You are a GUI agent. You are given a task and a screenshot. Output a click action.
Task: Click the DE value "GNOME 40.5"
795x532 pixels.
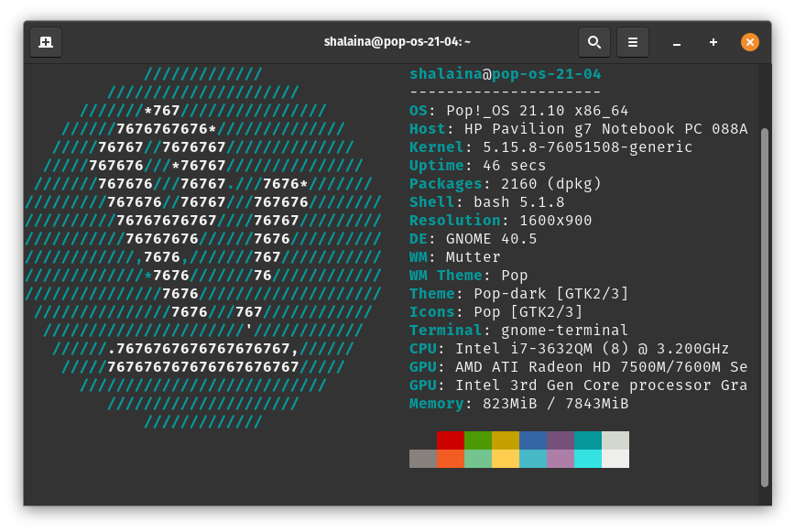click(x=491, y=239)
